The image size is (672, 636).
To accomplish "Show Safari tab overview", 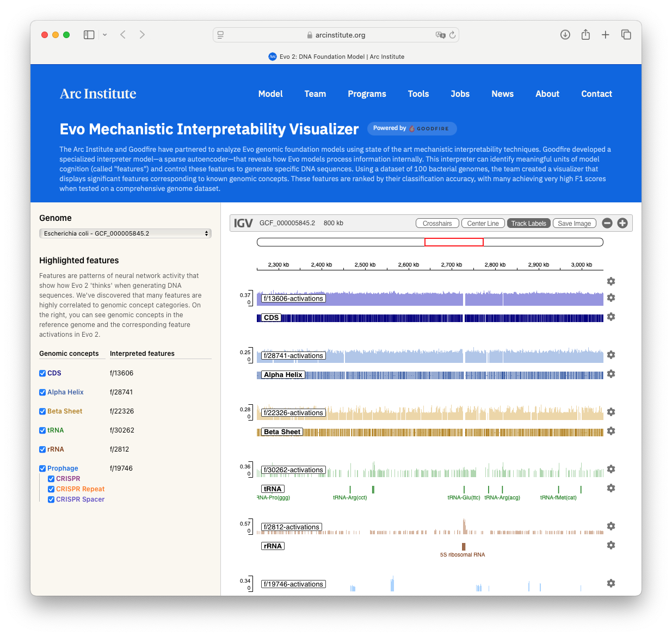I will (626, 35).
